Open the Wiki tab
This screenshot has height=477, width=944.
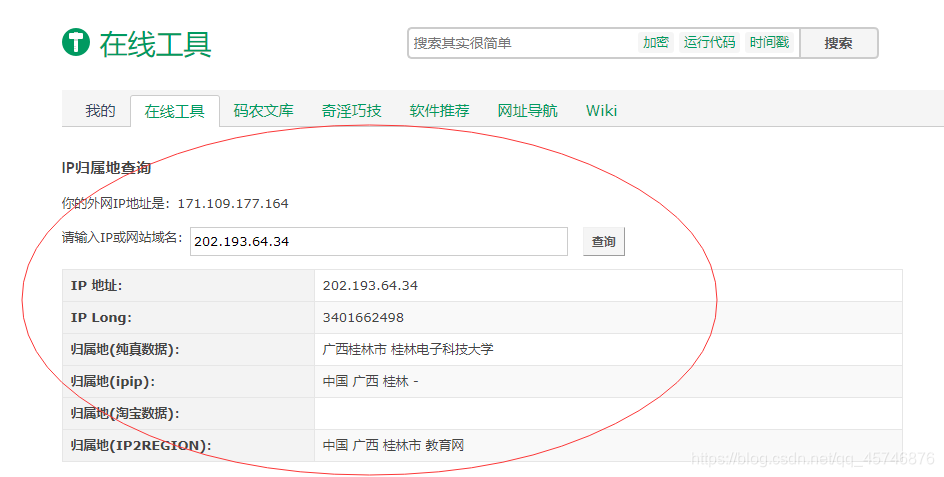point(601,111)
